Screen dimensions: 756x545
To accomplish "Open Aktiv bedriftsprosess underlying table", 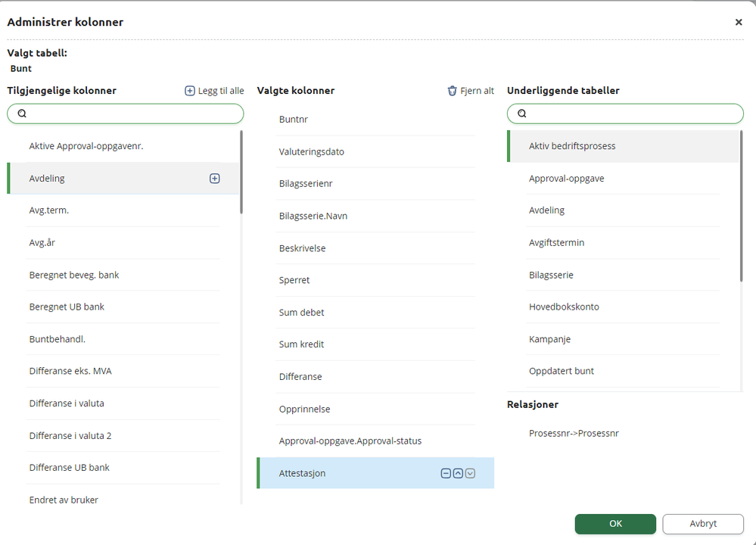I will coord(623,146).
